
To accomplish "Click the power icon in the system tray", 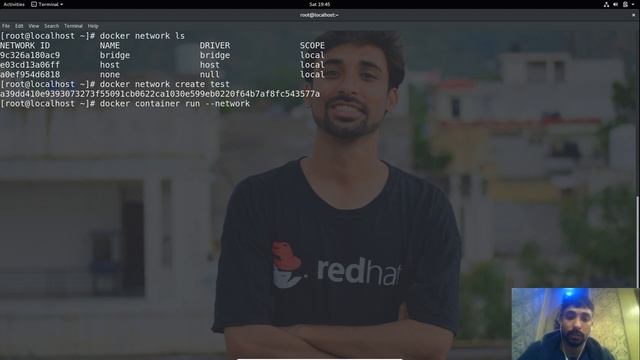I will point(625,4).
